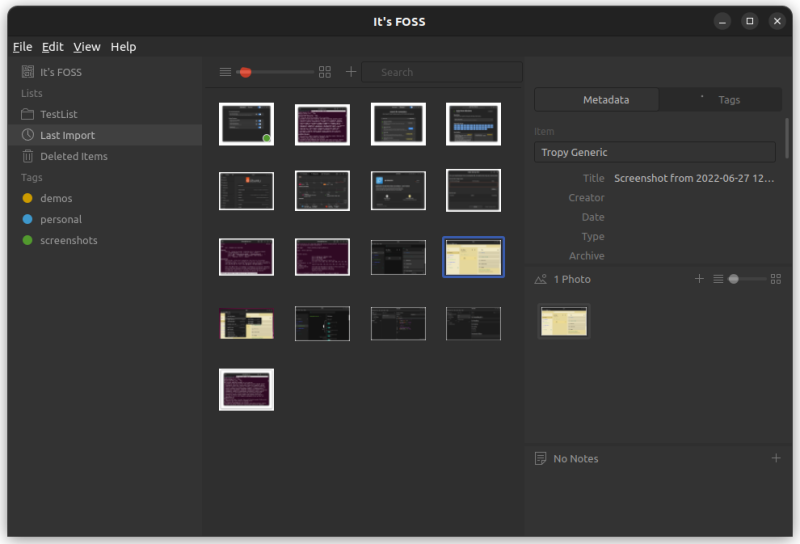Close the It's FOSS window
800x544 pixels.
tap(777, 21)
